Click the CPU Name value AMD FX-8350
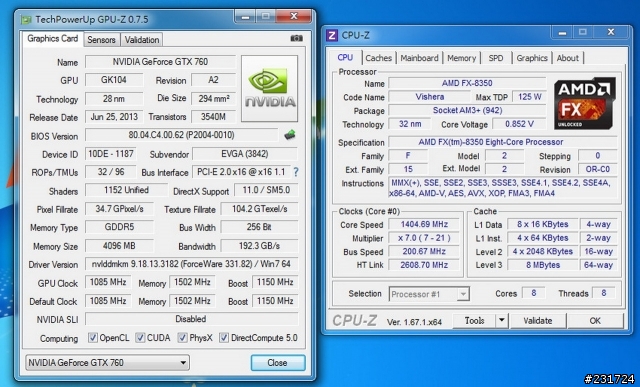The width and height of the screenshot is (640, 387). (467, 83)
